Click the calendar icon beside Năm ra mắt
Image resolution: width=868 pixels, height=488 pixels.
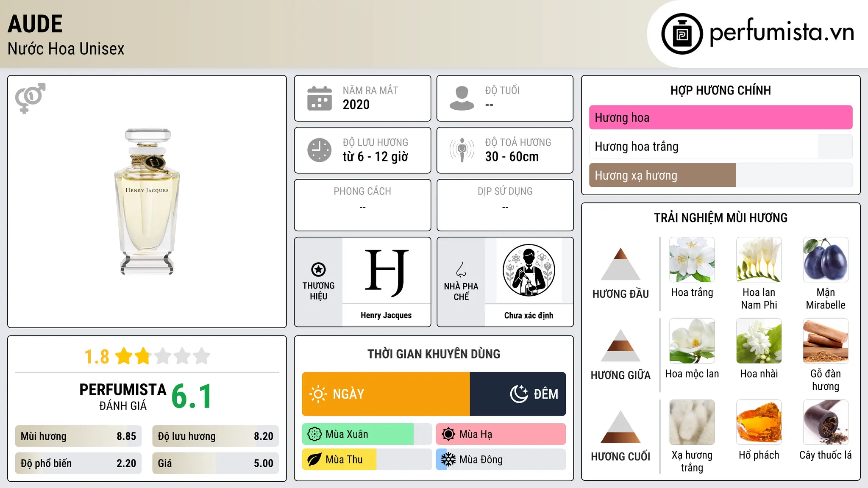320,98
